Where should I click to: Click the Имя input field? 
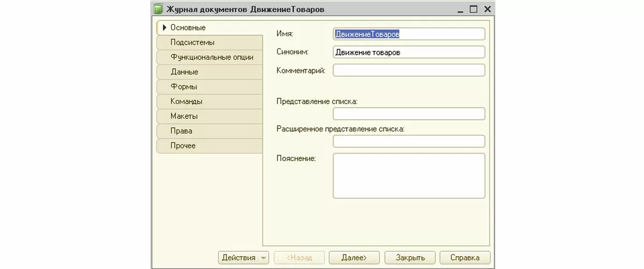pos(408,34)
